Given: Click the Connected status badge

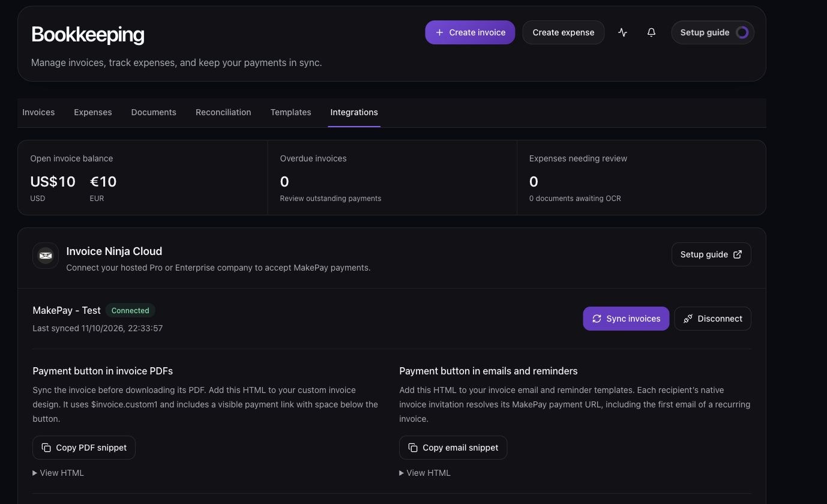Looking at the screenshot, I should click(130, 310).
